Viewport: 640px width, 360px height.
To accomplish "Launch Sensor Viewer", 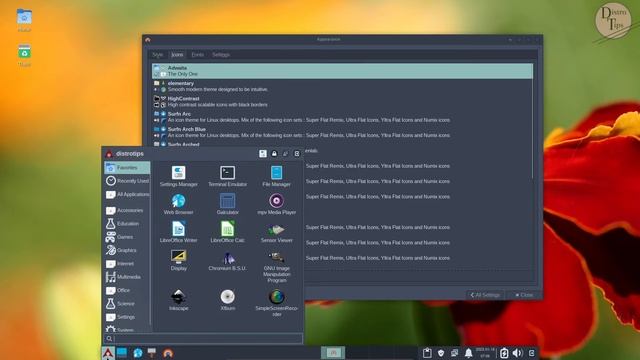I will [x=276, y=233].
